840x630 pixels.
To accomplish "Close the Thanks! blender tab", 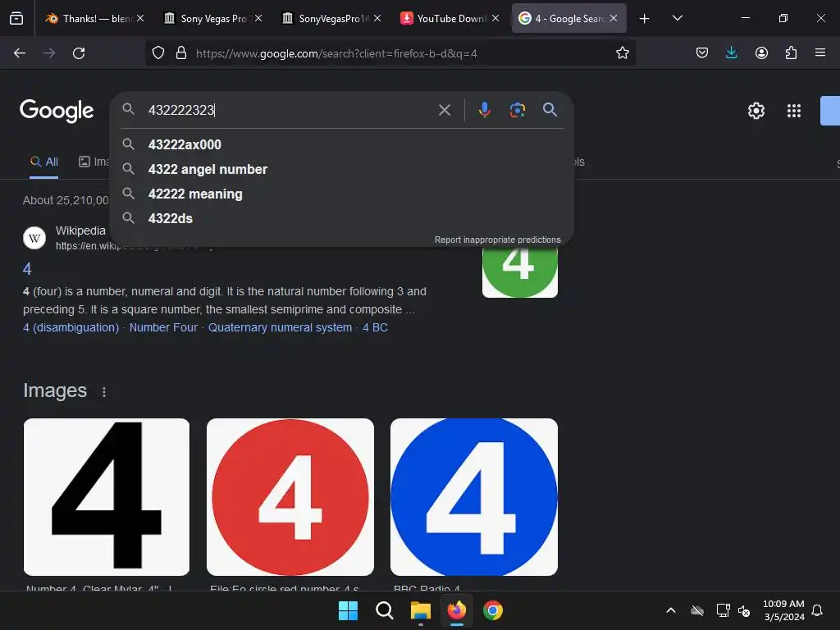I will pyautogui.click(x=140, y=18).
